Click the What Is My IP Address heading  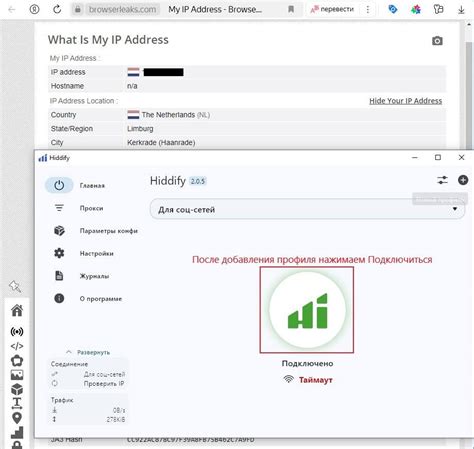(x=108, y=40)
